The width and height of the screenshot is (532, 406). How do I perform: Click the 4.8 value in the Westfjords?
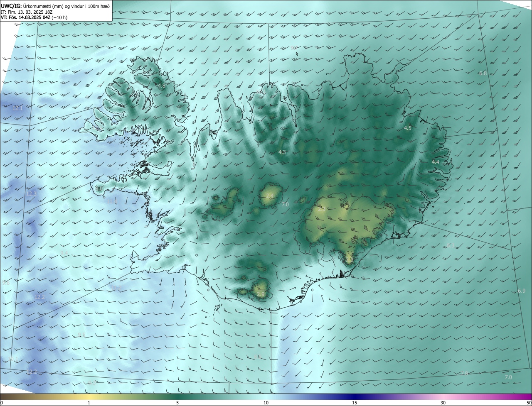point(161,86)
